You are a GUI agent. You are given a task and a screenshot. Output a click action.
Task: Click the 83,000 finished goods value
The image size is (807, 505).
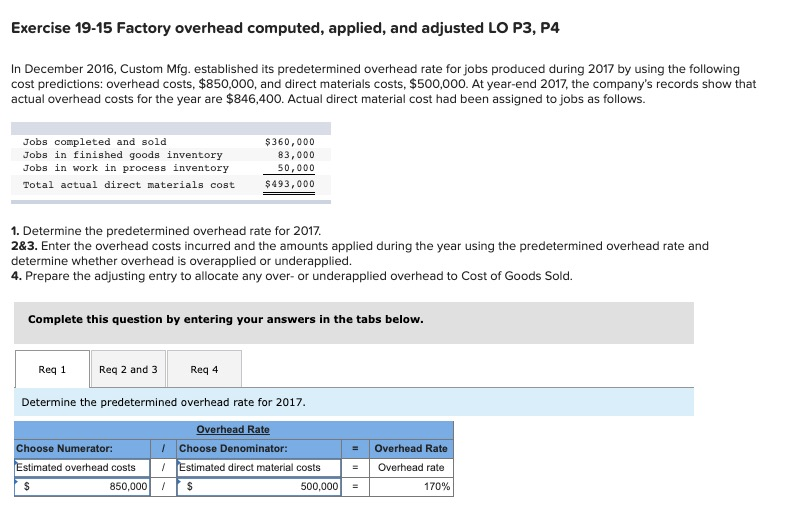pos(296,155)
